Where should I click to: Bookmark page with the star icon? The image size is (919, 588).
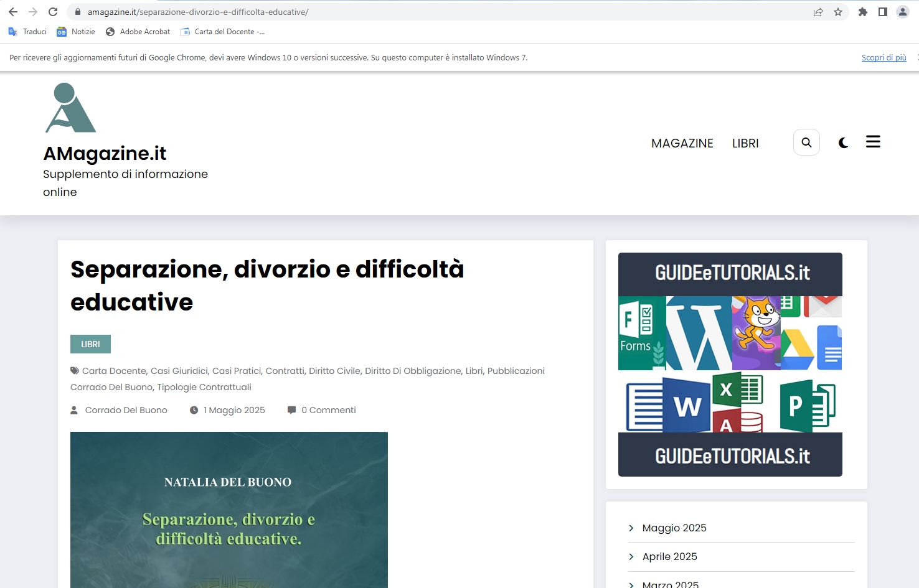point(838,12)
